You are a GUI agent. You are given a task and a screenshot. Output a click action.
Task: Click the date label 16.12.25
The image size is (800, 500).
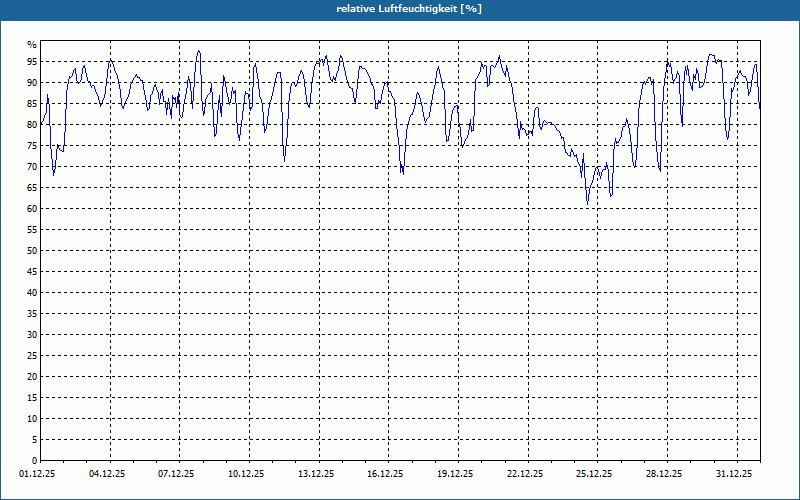tap(385, 474)
